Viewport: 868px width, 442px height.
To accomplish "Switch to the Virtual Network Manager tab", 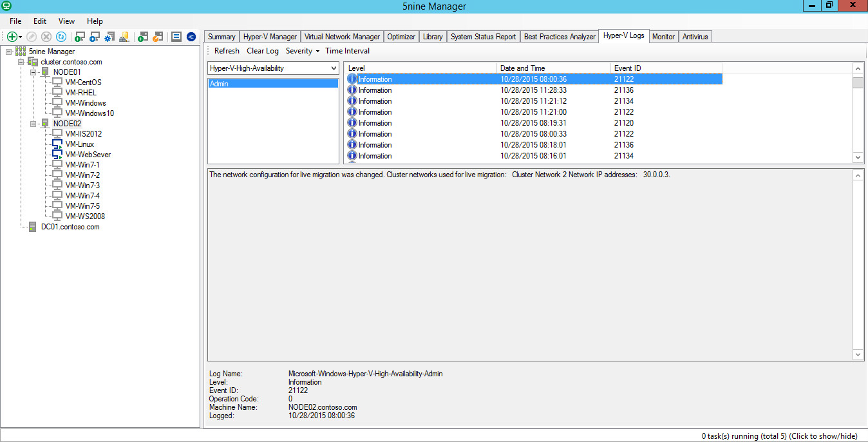I will (x=342, y=37).
